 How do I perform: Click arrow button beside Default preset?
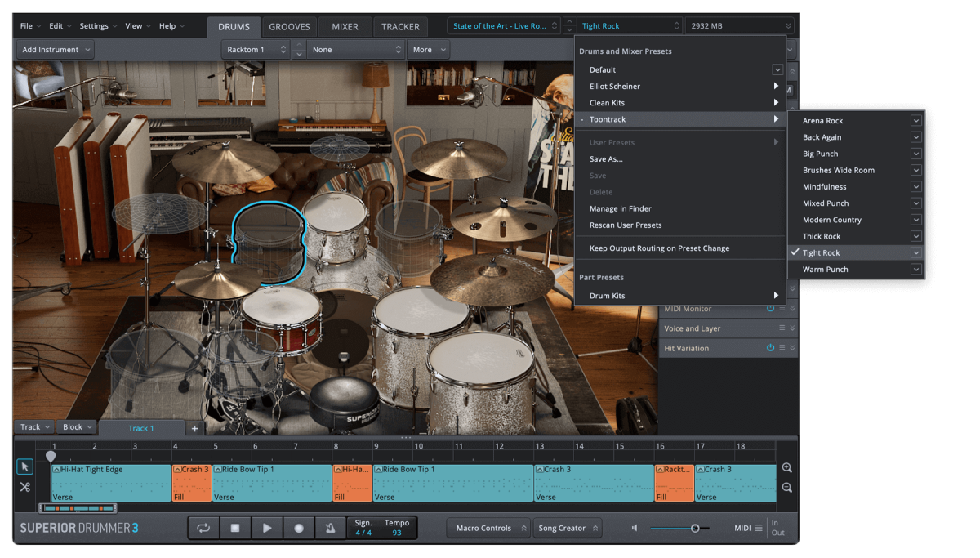tap(777, 70)
